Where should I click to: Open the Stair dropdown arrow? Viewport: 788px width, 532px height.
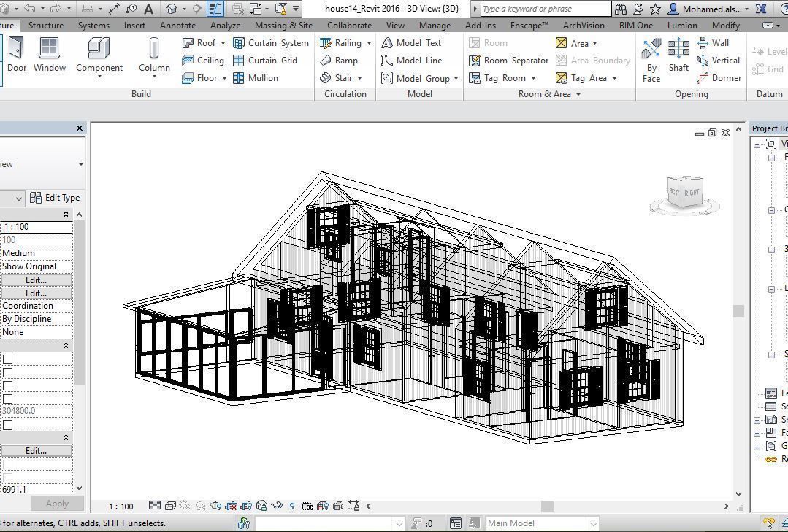tap(360, 78)
